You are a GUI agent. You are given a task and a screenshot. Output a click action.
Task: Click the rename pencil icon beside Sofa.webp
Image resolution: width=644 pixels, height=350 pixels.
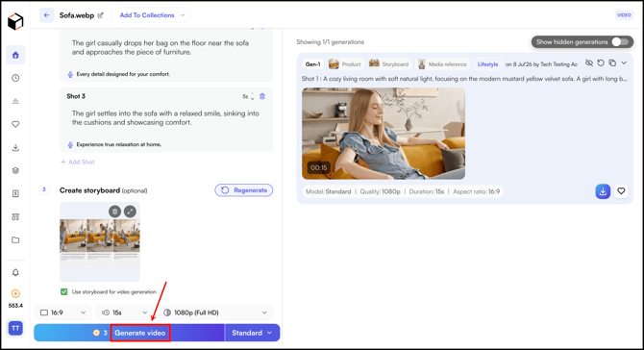101,15
